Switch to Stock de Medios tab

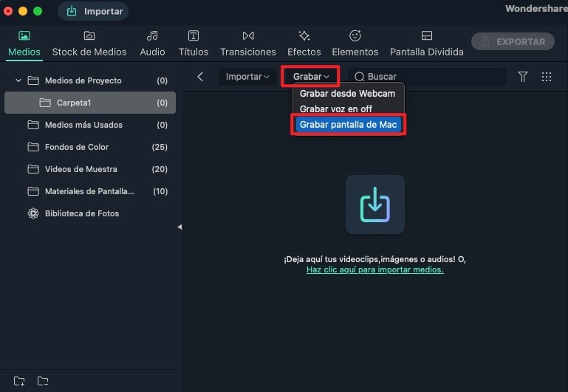pyautogui.click(x=89, y=44)
